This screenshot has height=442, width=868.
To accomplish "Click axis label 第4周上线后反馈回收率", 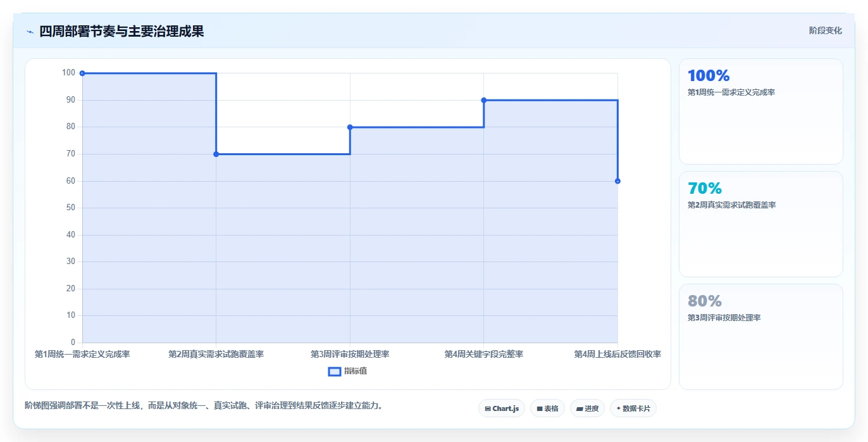I will tap(617, 354).
